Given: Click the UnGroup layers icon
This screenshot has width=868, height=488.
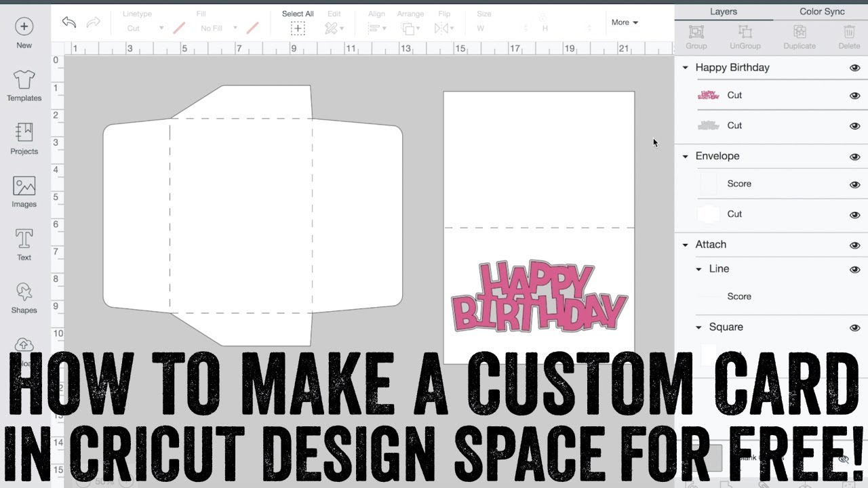Looking at the screenshot, I should (745, 31).
